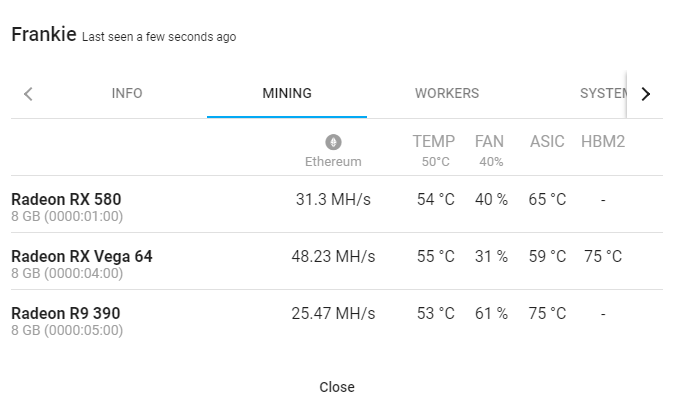Screen dimensions: 680x413
Task: Open the INFO tab
Action: pos(127,93)
